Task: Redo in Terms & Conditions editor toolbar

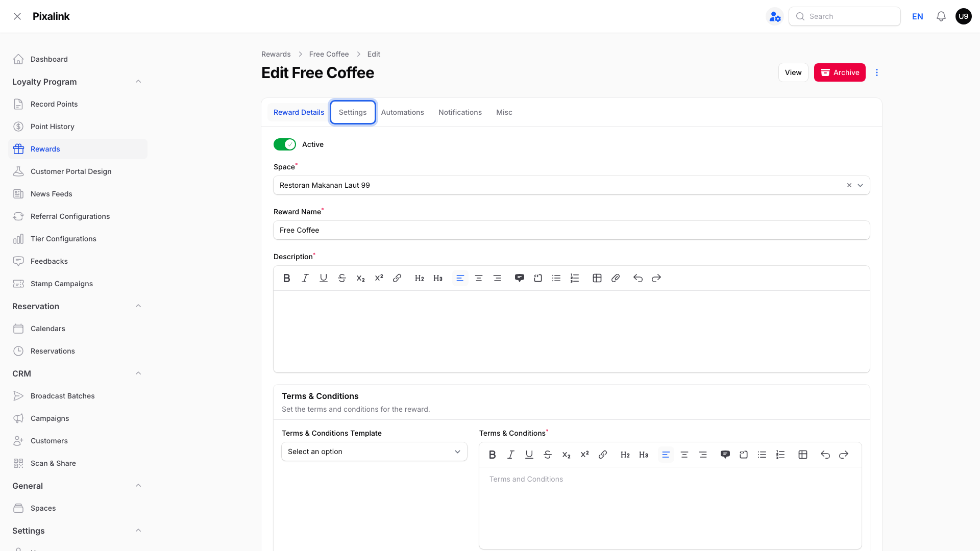Action: click(x=844, y=455)
